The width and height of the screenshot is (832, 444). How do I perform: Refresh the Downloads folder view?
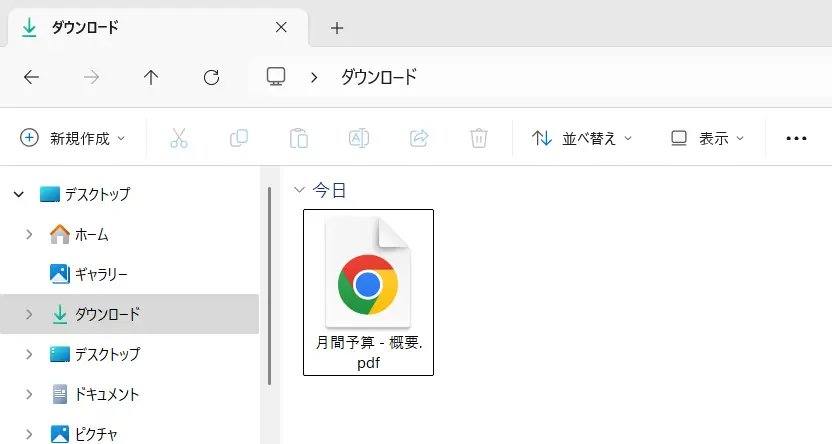(x=211, y=77)
